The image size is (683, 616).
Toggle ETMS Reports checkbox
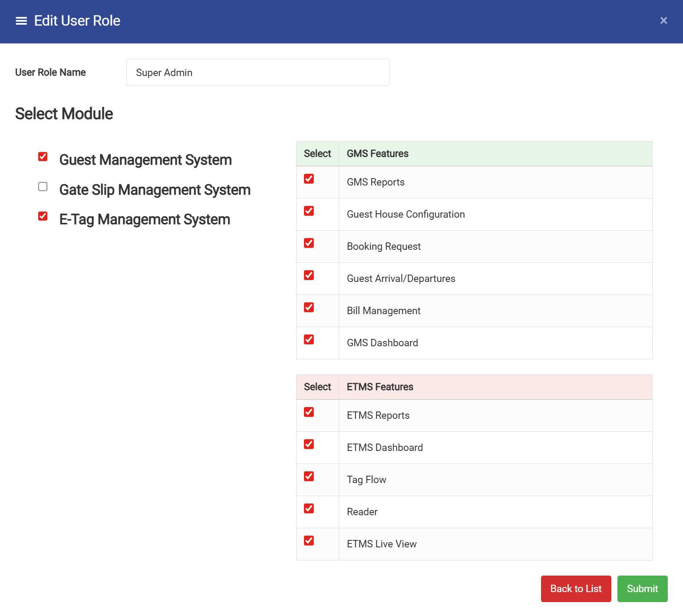(309, 412)
